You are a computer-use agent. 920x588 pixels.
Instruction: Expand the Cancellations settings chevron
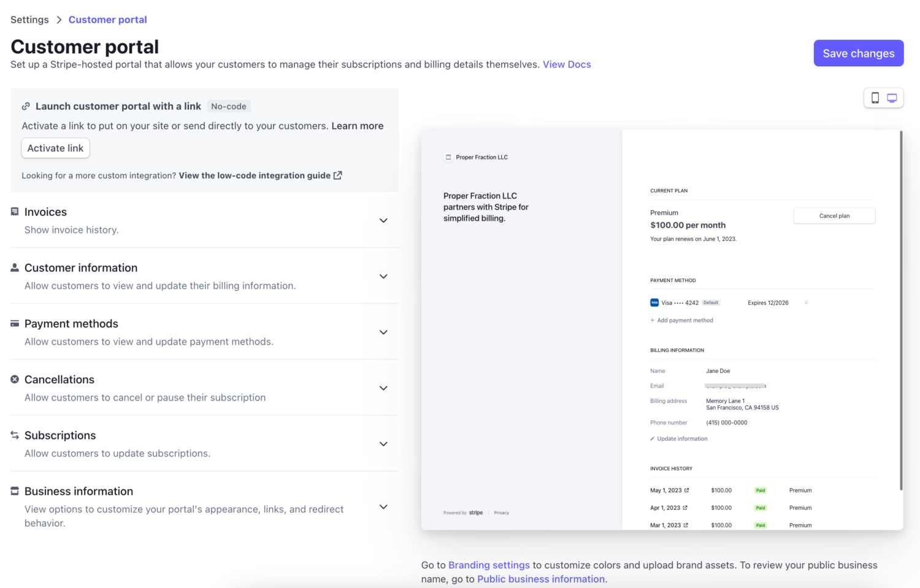[383, 388]
